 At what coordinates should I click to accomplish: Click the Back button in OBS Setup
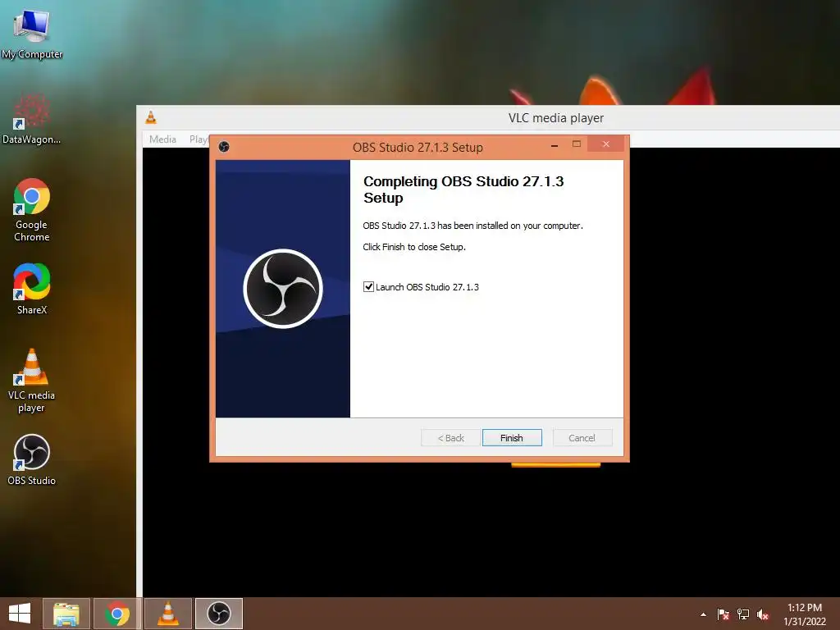coord(450,438)
